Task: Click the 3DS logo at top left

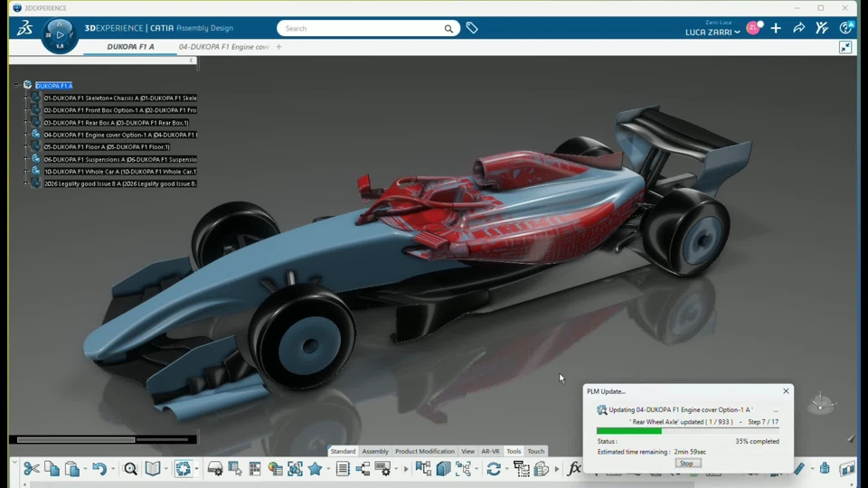Action: [24, 28]
